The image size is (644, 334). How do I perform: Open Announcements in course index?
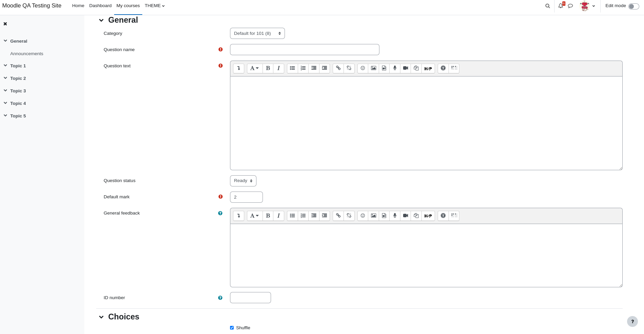[x=27, y=54]
